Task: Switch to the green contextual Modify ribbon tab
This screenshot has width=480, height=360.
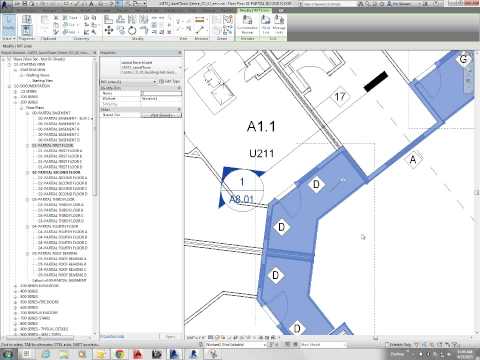Action: click(255, 10)
